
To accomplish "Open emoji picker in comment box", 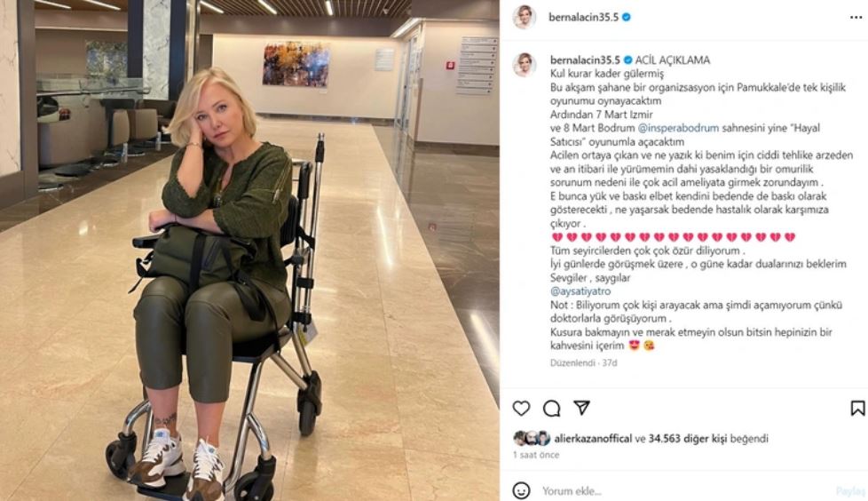I will coord(521,490).
